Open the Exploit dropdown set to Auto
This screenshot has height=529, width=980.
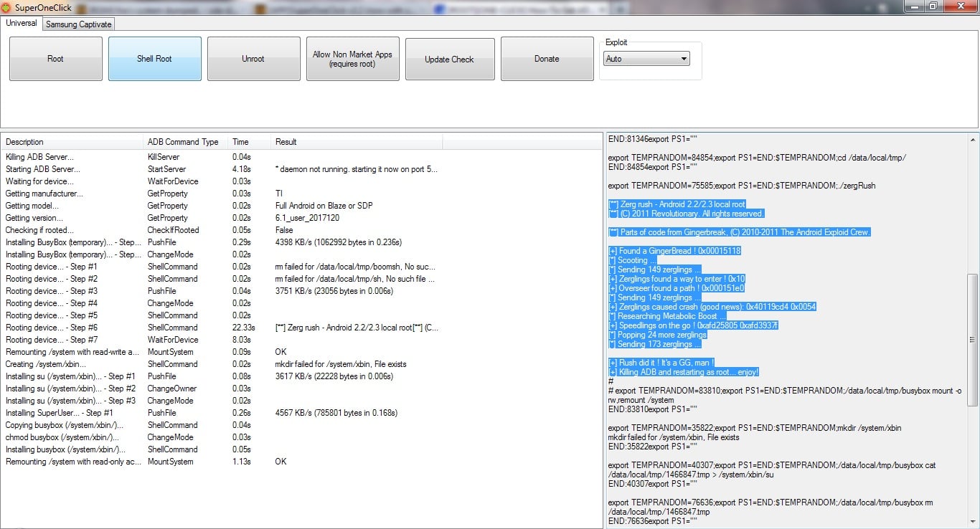pyautogui.click(x=646, y=59)
